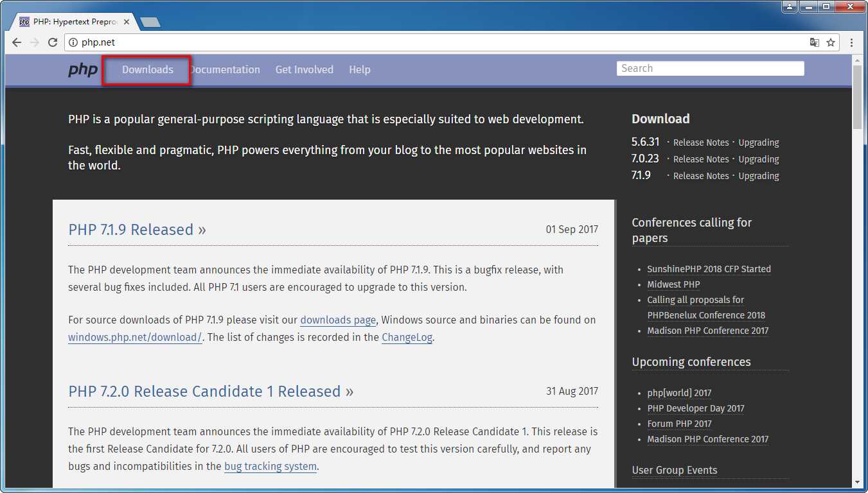
Task: Follow the downloads page link
Action: 338,320
